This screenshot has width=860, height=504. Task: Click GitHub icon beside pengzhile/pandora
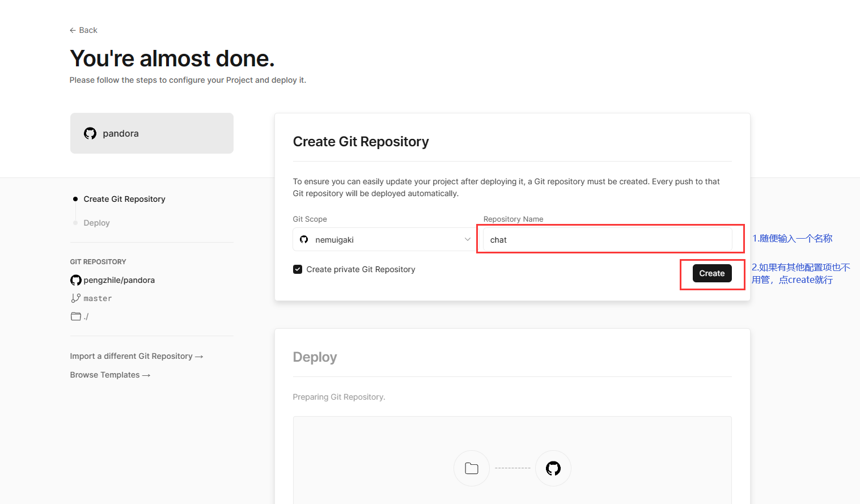pos(76,280)
